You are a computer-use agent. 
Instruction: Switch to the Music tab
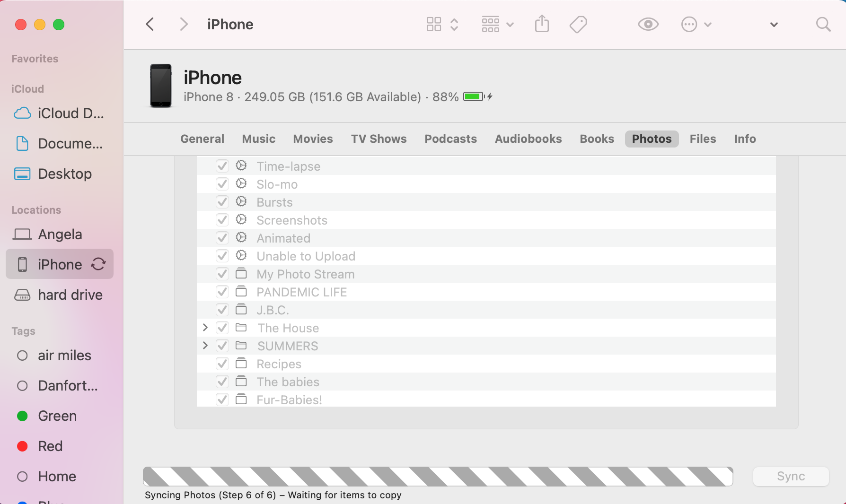pos(259,139)
